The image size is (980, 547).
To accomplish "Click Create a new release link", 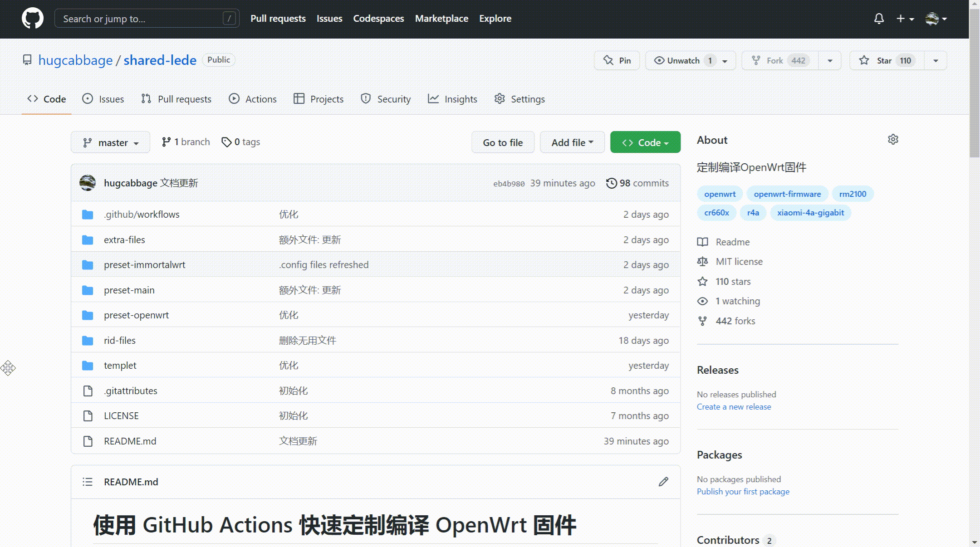I will 734,407.
